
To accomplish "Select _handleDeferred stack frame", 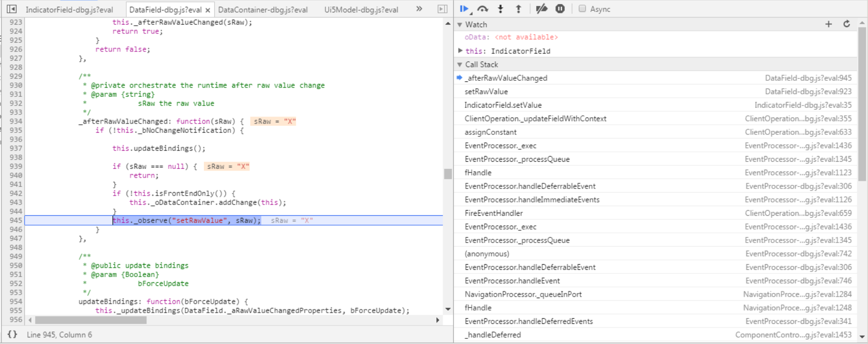I will pos(655,335).
